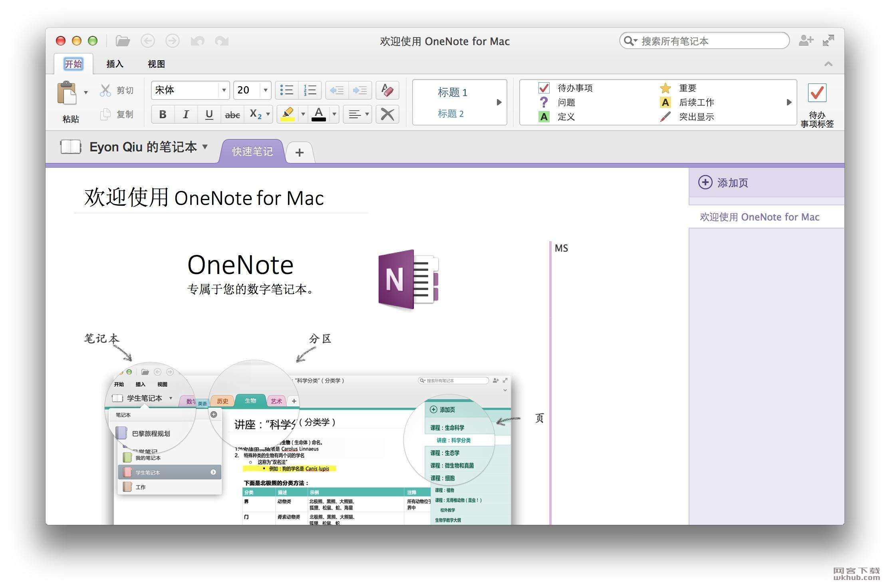
Task: Go forward with the right arrow button
Action: click(173, 41)
